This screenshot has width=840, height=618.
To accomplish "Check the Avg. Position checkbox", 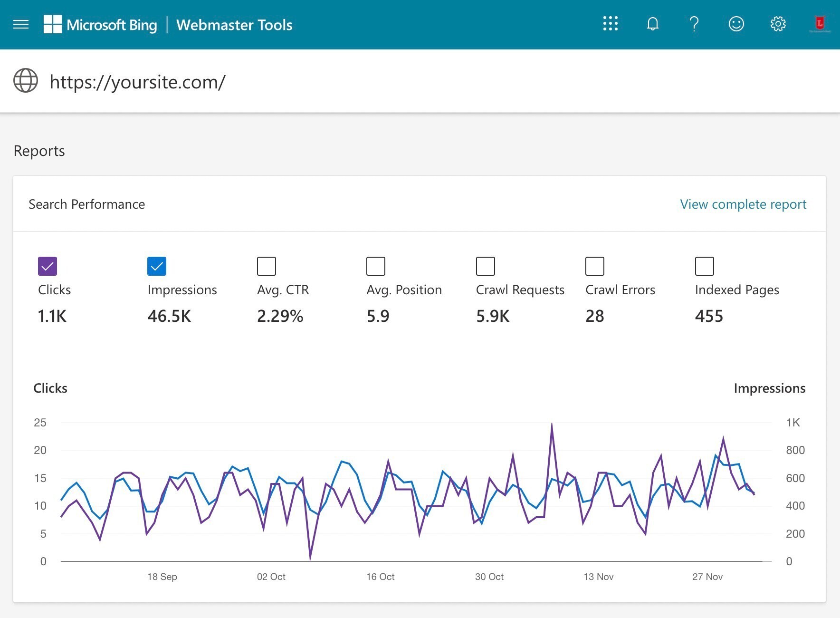I will point(375,266).
